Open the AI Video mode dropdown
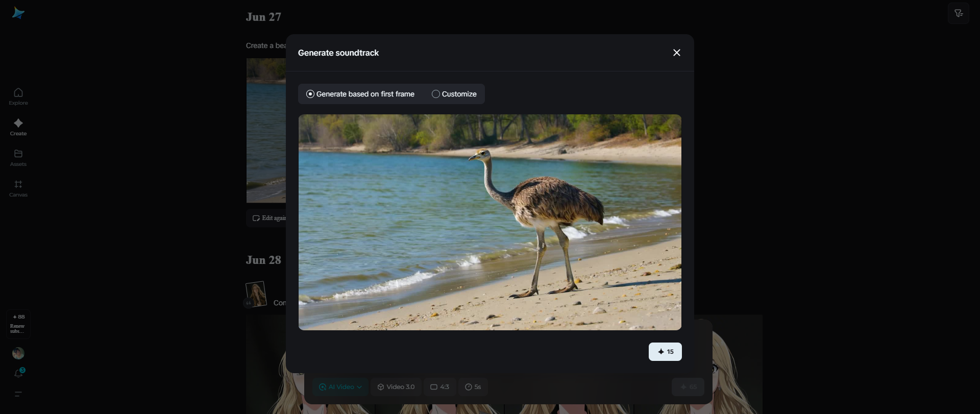The image size is (980, 414). (x=340, y=387)
